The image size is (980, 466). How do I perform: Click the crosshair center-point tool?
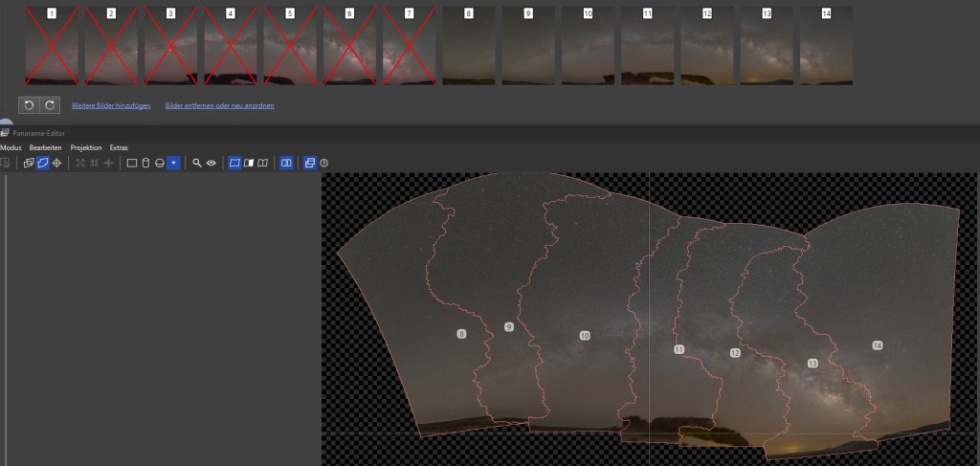click(x=56, y=164)
